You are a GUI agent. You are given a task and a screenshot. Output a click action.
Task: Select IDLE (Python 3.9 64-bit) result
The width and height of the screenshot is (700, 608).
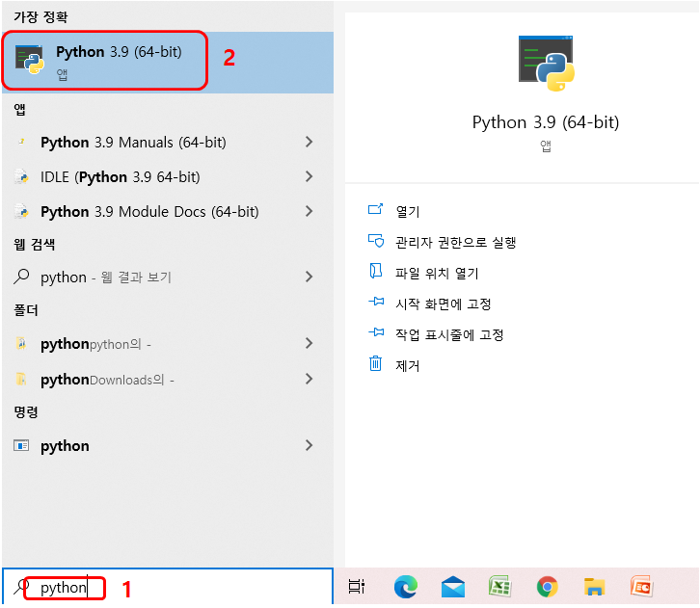pos(168,176)
